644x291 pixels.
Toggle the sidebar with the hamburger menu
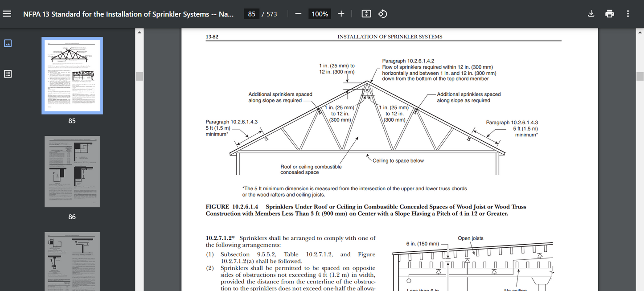pos(7,13)
